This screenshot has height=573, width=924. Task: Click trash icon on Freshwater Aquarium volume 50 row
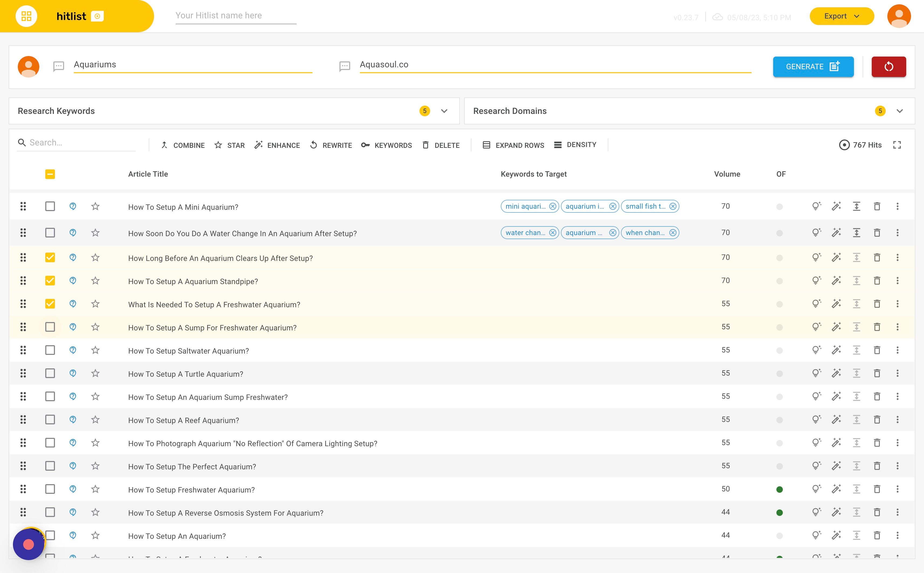[x=877, y=489]
